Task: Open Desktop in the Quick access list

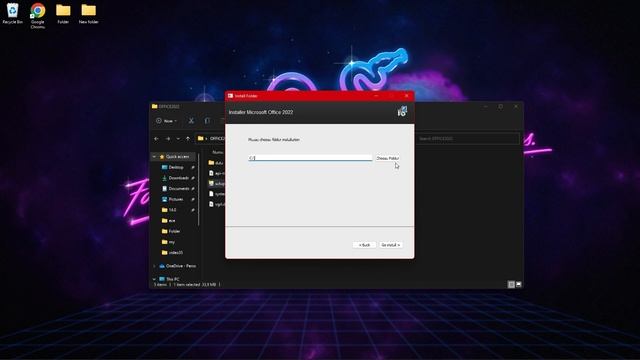Action: (173, 167)
